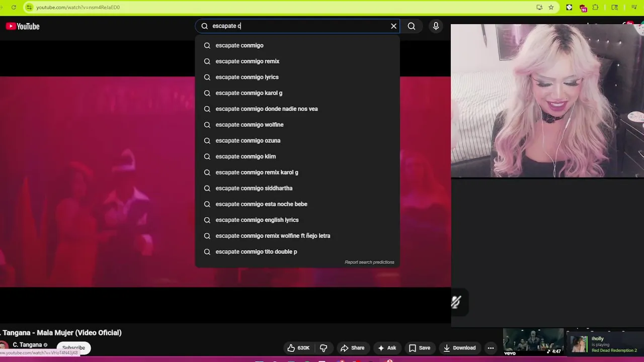
Task: Open the Extensions puzzle-piece menu
Action: tap(596, 7)
